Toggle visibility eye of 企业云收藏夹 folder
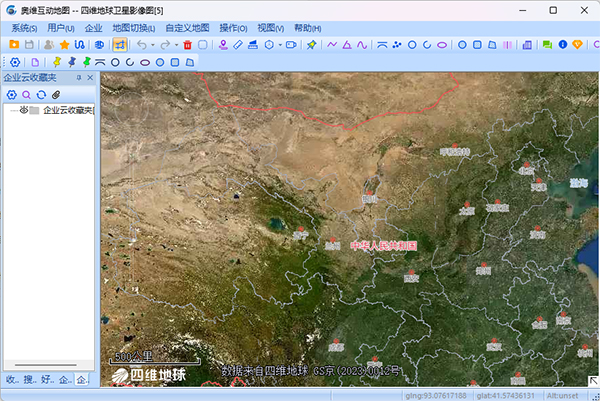Screen dimensions: 600x401 click(x=22, y=110)
